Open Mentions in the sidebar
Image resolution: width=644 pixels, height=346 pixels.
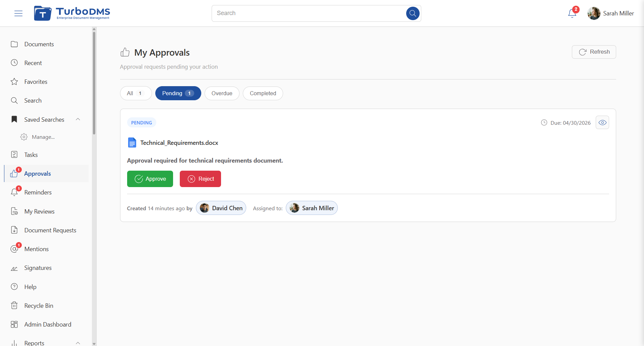(46, 249)
